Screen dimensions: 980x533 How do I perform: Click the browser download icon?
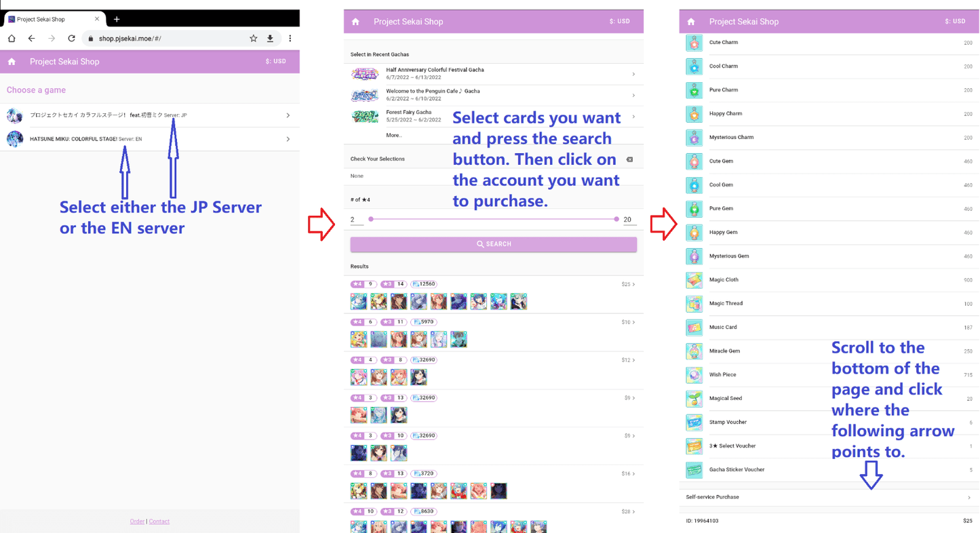[270, 39]
